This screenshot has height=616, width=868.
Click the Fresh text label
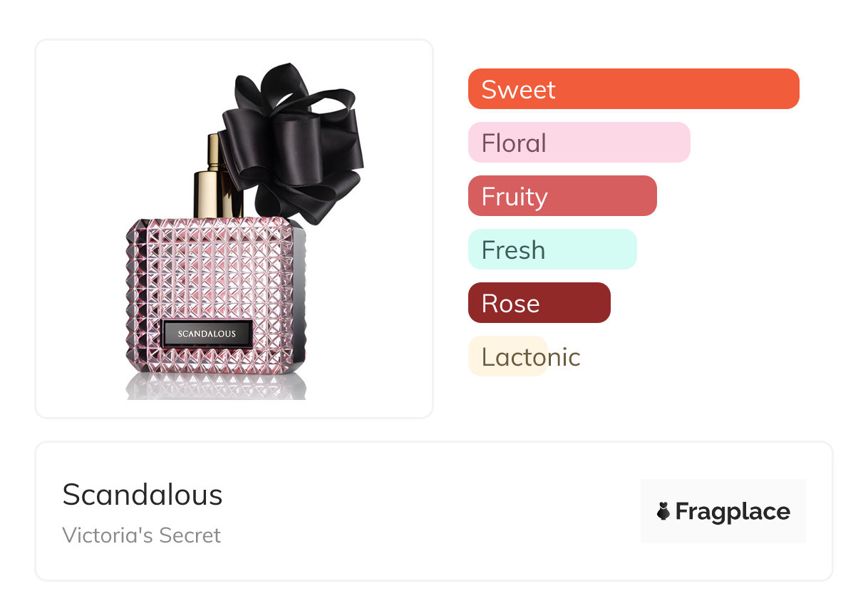tap(513, 250)
